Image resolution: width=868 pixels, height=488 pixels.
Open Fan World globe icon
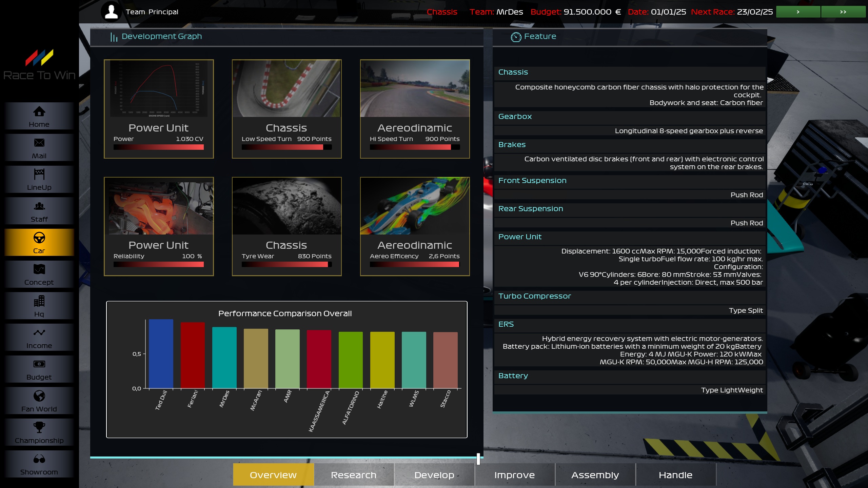point(39,396)
